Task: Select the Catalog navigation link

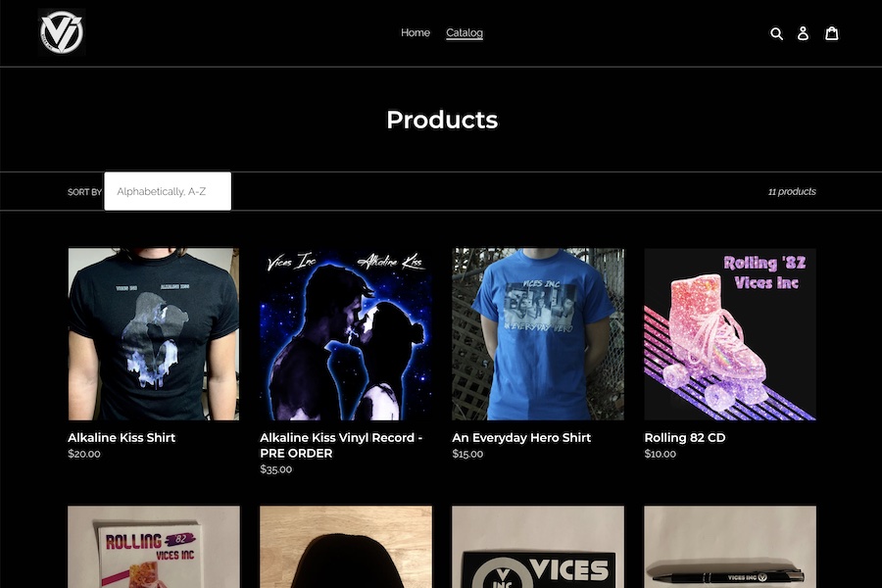Action: point(464,32)
